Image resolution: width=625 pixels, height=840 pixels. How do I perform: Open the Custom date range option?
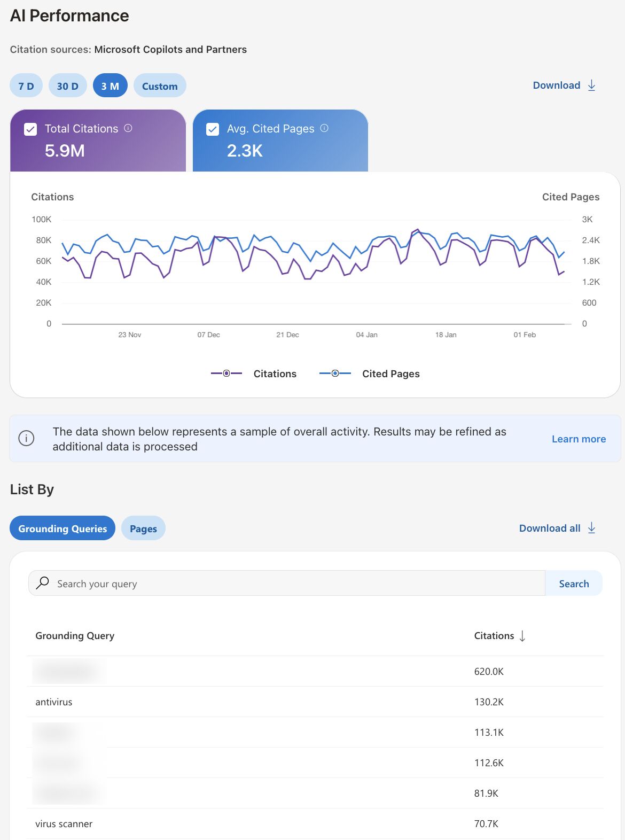[x=160, y=85]
